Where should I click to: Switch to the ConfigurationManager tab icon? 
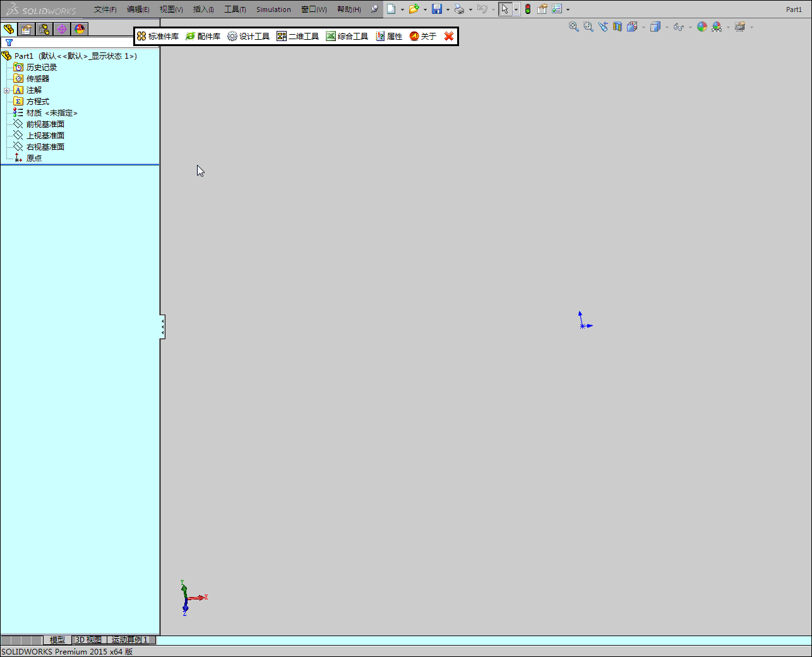pyautogui.click(x=45, y=29)
